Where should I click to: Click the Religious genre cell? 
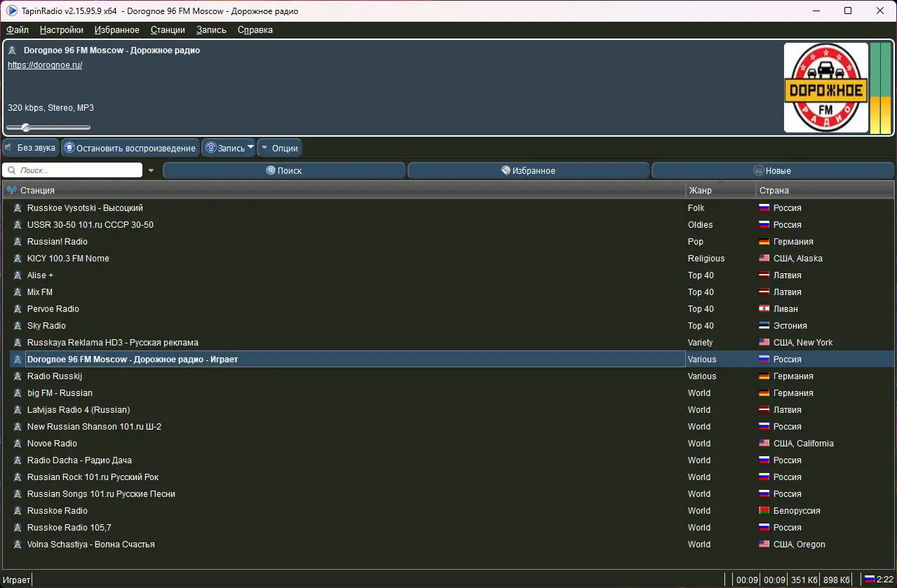[x=706, y=259]
